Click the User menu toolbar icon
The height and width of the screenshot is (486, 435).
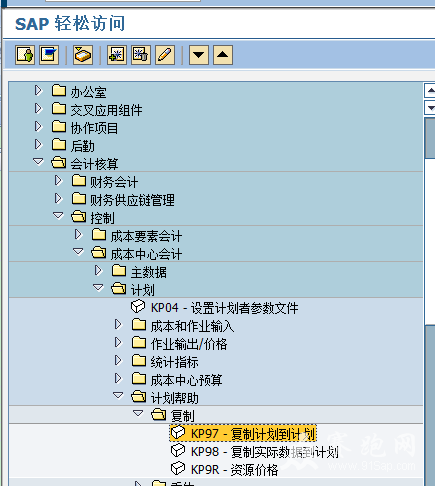25,55
